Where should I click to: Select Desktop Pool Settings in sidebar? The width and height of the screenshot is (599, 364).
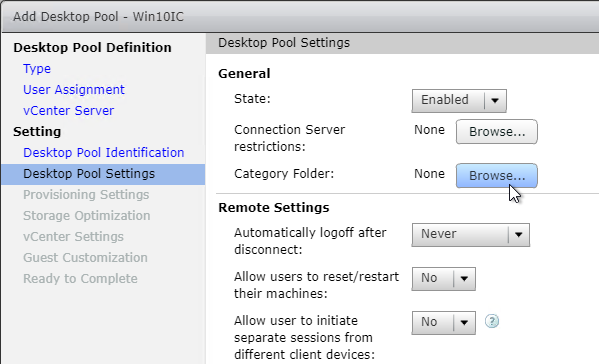coord(103,174)
